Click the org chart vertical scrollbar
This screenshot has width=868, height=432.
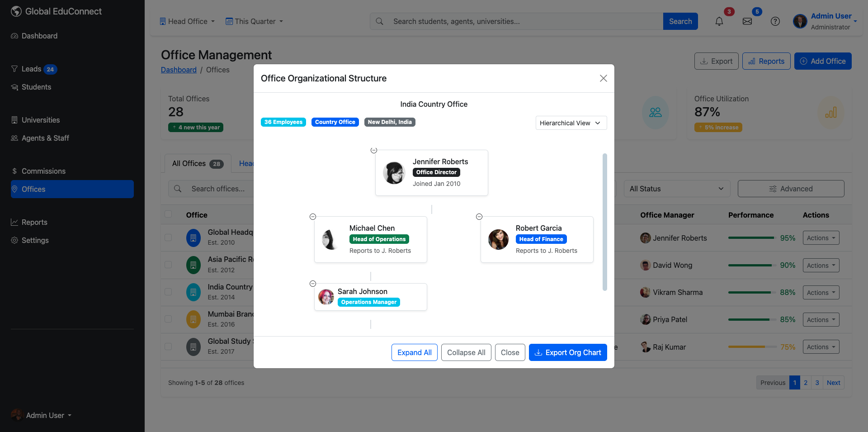(604, 222)
